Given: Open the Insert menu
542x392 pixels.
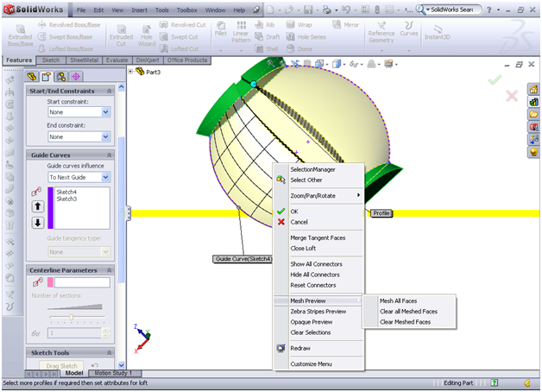Looking at the screenshot, I should tap(139, 10).
